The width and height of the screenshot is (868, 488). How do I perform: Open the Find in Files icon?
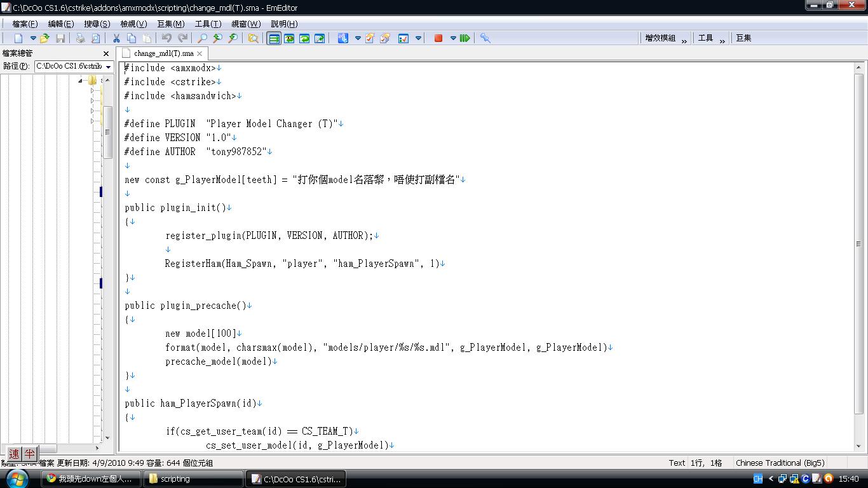(x=254, y=38)
